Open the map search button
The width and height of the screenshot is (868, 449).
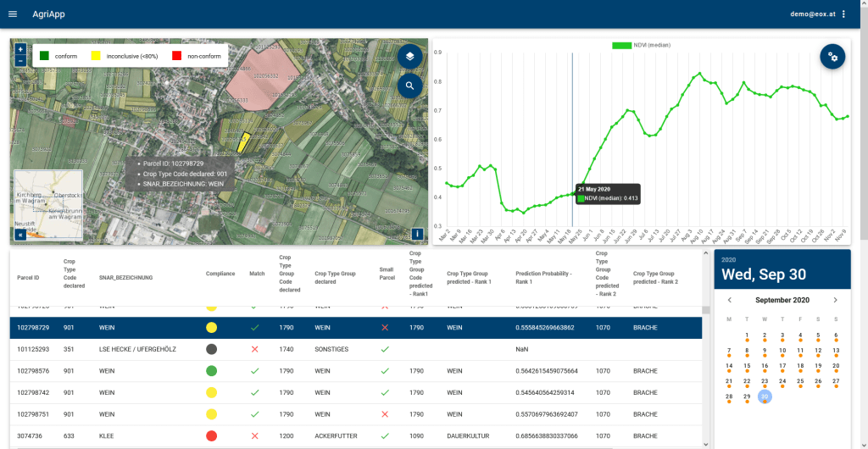click(x=409, y=86)
